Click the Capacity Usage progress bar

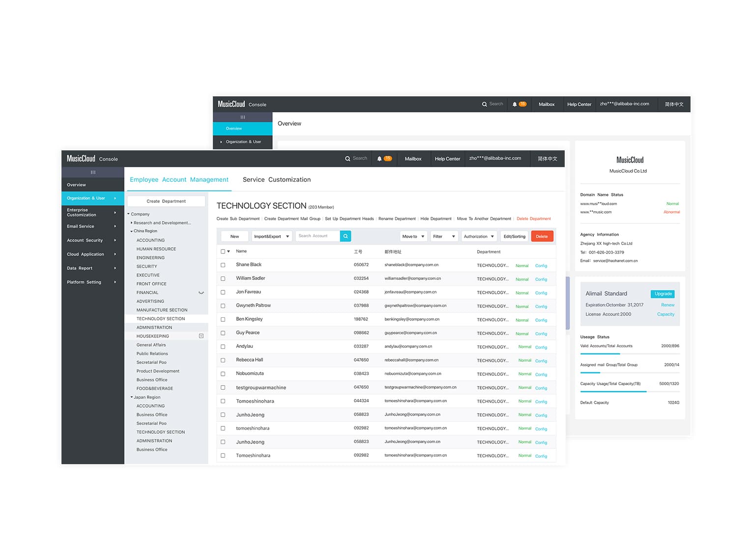(x=630, y=392)
